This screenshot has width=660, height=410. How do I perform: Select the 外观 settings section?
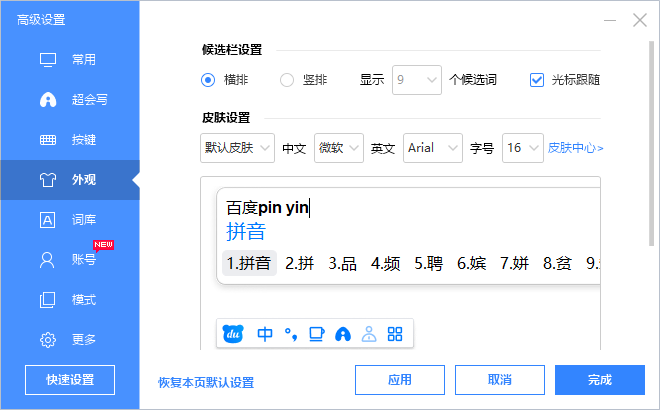click(x=70, y=180)
